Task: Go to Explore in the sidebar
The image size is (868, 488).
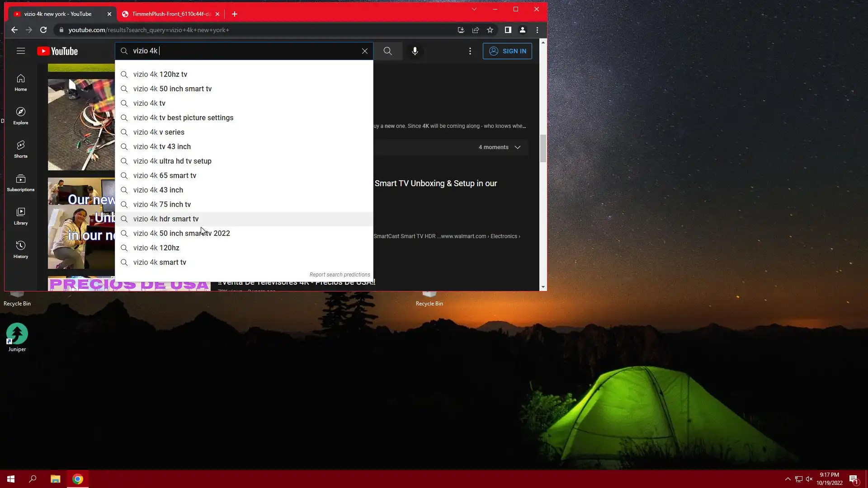Action: click(21, 116)
